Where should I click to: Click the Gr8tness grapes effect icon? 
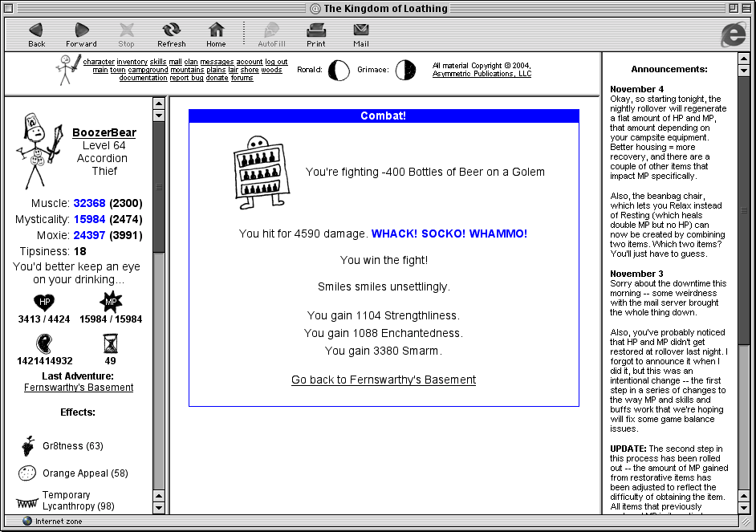coord(27,446)
